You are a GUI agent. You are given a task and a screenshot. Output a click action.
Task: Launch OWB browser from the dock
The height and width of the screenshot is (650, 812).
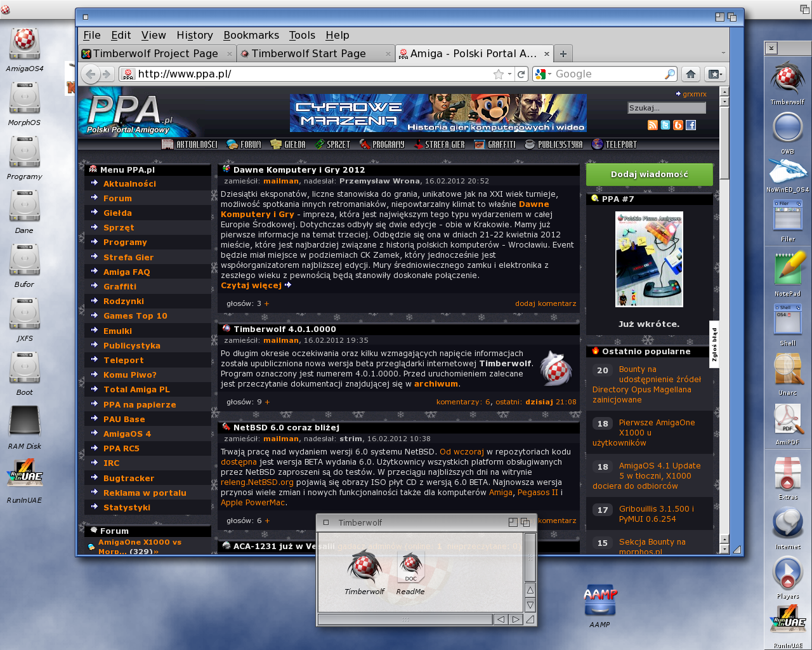point(787,128)
